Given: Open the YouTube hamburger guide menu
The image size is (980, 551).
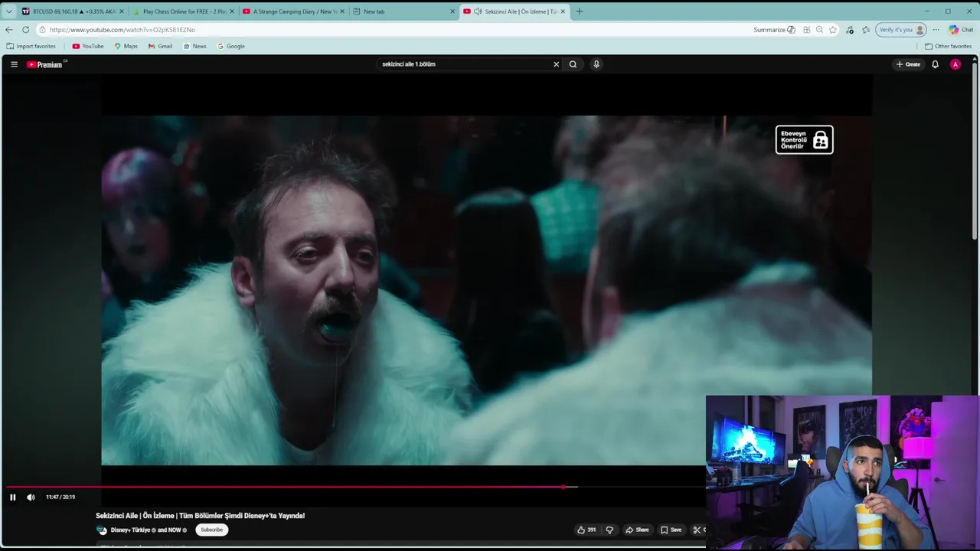Looking at the screenshot, I should point(14,64).
